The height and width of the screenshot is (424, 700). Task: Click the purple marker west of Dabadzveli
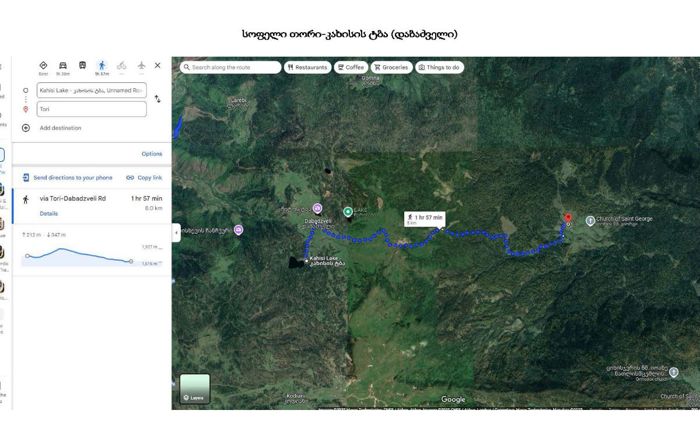click(239, 230)
